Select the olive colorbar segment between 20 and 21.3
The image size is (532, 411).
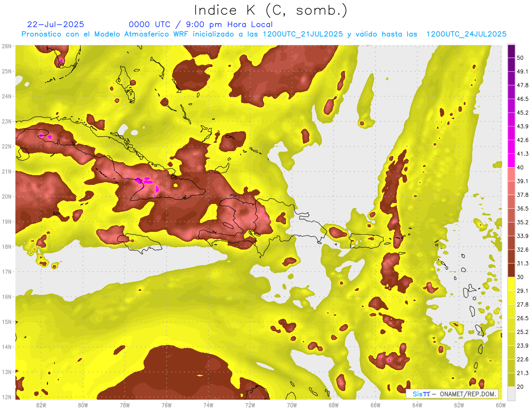pyautogui.click(x=511, y=380)
